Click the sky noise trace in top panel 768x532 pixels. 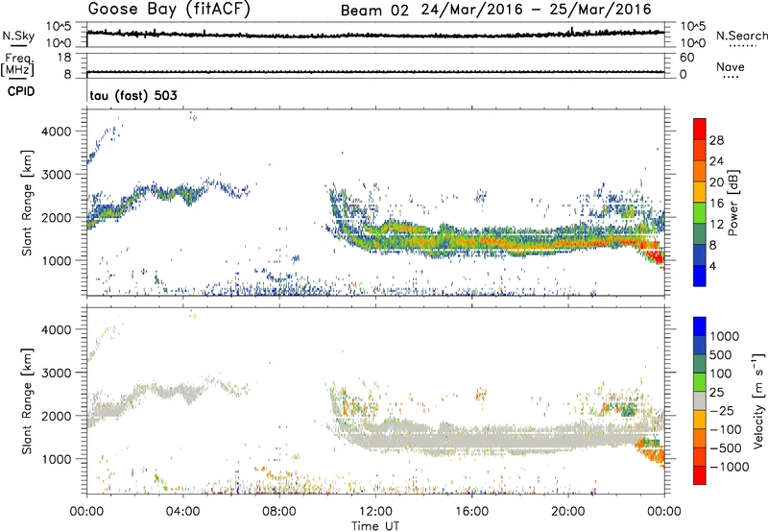[x=375, y=36]
